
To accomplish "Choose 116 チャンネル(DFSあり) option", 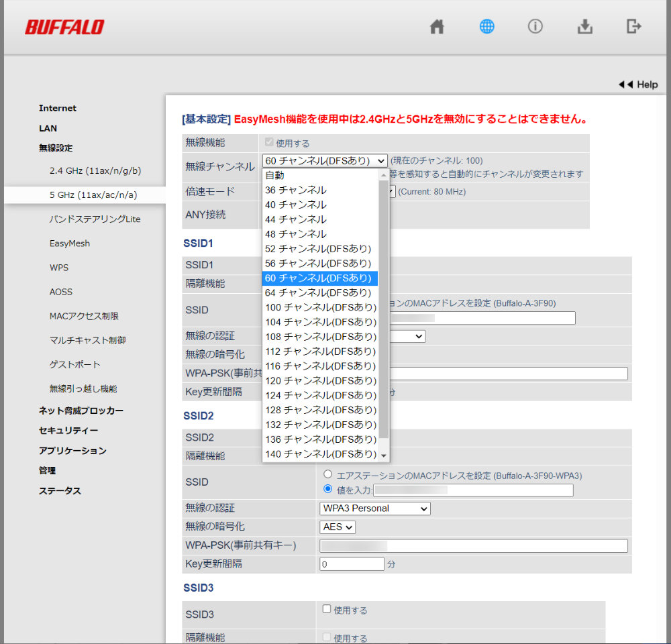I will [319, 366].
